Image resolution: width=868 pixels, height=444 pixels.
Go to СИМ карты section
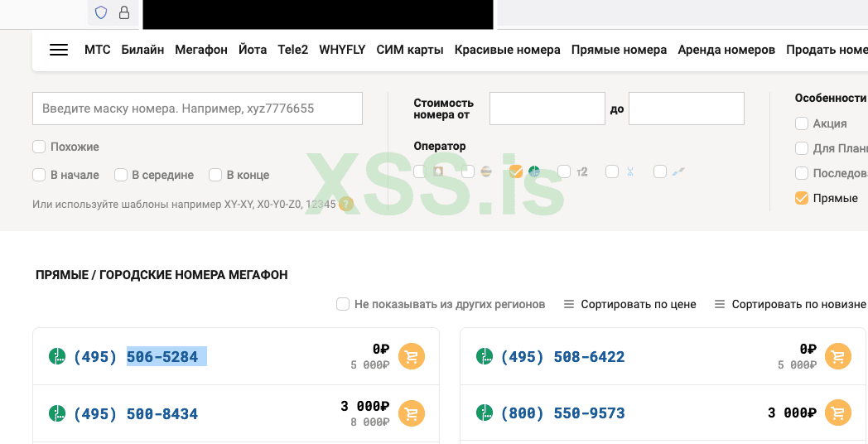pos(410,50)
